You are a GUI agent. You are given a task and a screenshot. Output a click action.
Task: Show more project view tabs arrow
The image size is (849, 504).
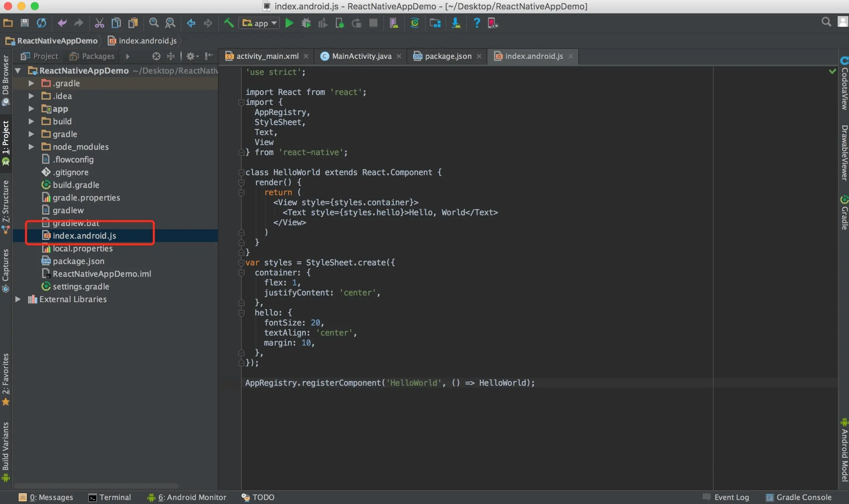128,56
